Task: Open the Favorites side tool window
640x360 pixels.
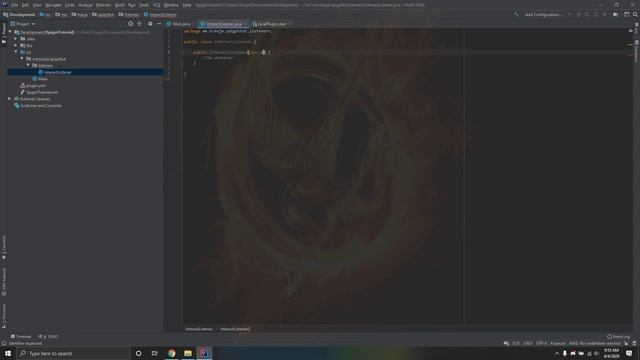Action: 4,247
